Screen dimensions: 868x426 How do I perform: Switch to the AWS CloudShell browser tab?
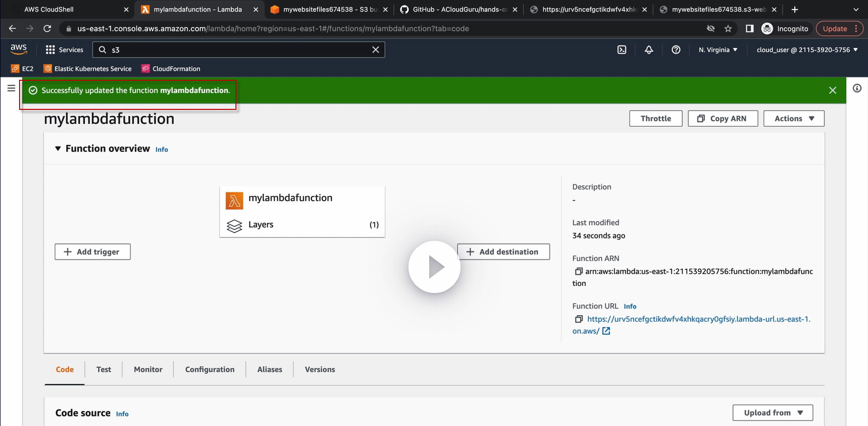[69, 10]
